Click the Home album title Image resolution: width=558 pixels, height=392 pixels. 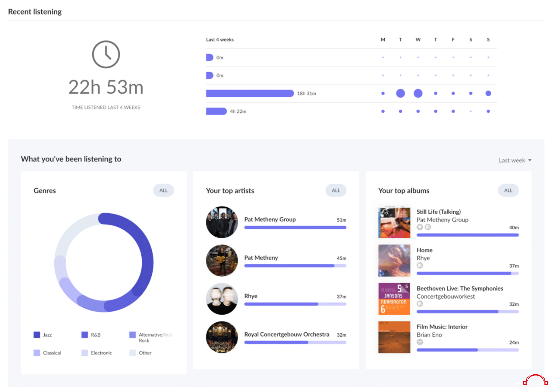424,250
